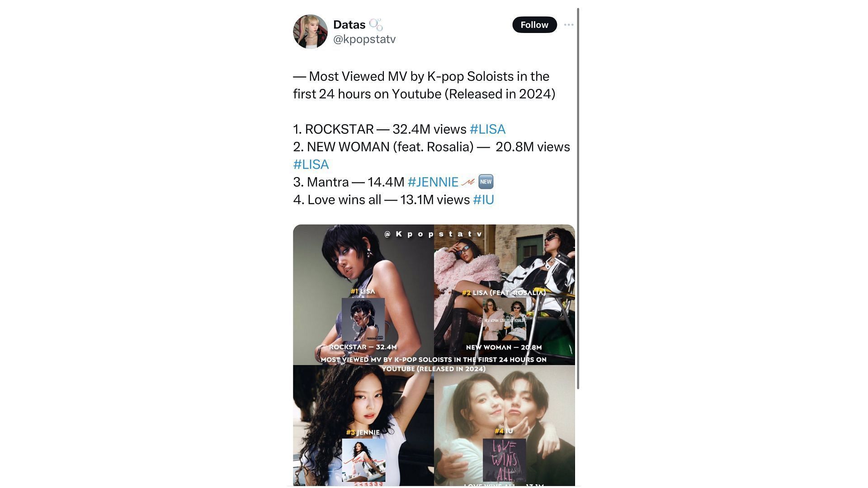This screenshot has width=868, height=488.
Task: Open the three-dot more options menu
Action: 569,25
